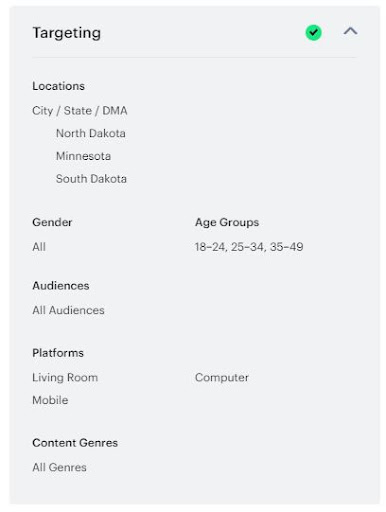Image resolution: width=386 pixels, height=512 pixels.
Task: Select the Minnesota location entry
Action: [x=83, y=156]
